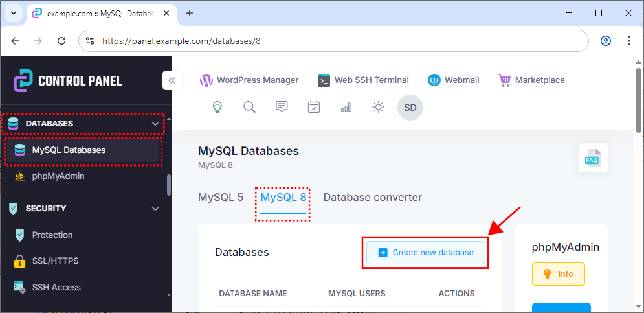The width and height of the screenshot is (644, 313).
Task: Click the page scrollbar up arrow
Action: 638,62
